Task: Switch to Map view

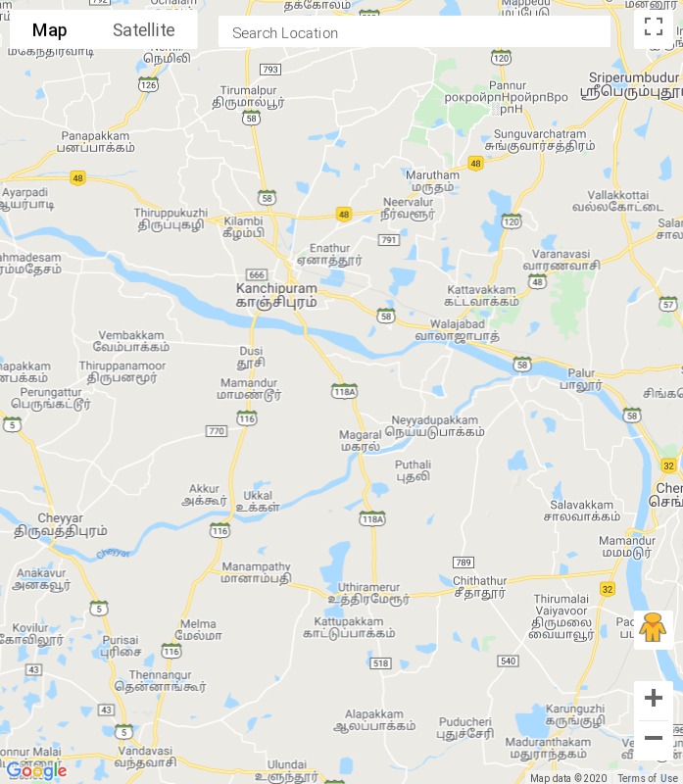Action: [50, 30]
